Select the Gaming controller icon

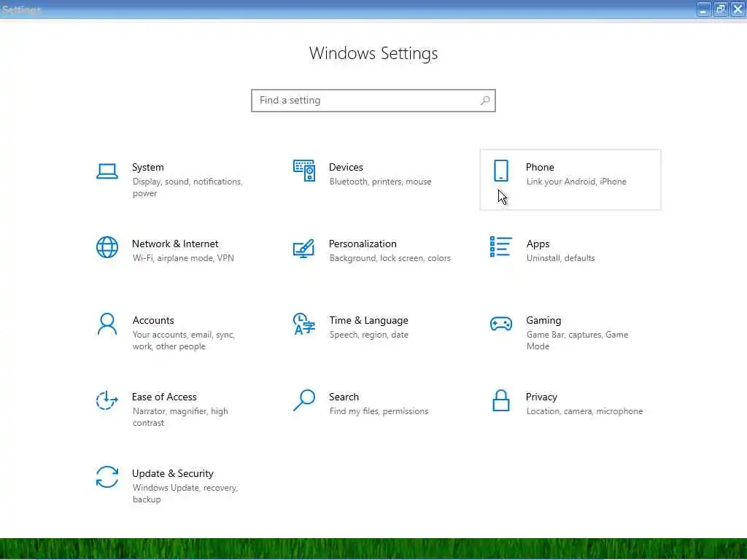pyautogui.click(x=500, y=324)
